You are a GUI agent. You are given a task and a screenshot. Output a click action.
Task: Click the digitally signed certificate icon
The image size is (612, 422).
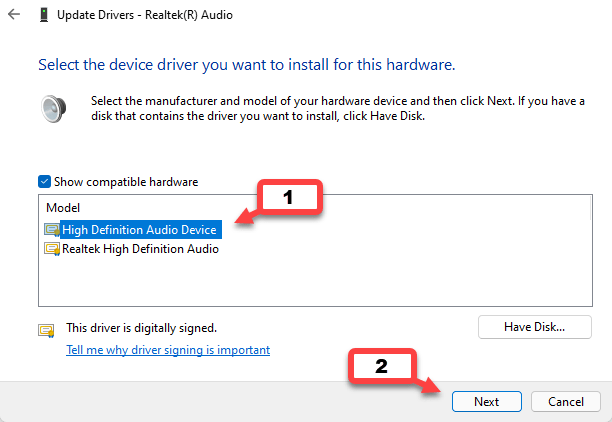[x=46, y=331]
